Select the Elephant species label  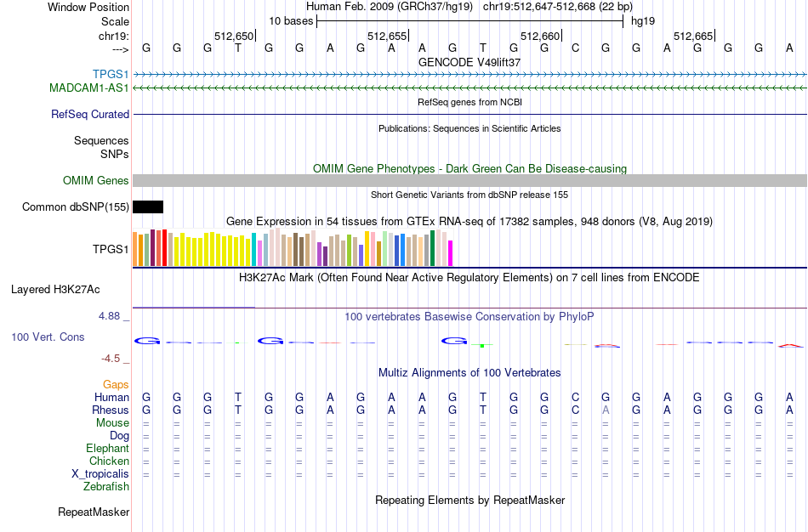tap(107, 448)
